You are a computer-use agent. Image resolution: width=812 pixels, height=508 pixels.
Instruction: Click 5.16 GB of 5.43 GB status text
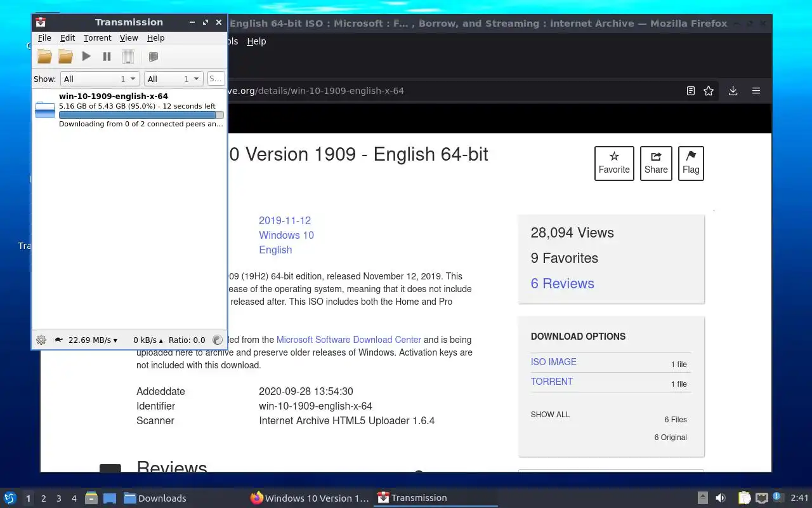click(137, 106)
